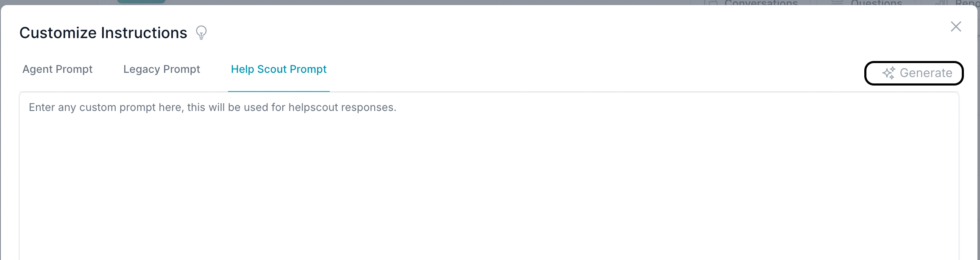980x260 pixels.
Task: Click the sparkle icon on the Generate button
Action: pos(888,73)
